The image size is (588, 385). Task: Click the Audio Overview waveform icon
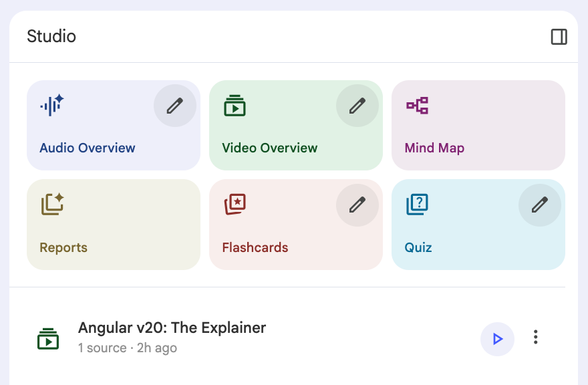point(51,105)
